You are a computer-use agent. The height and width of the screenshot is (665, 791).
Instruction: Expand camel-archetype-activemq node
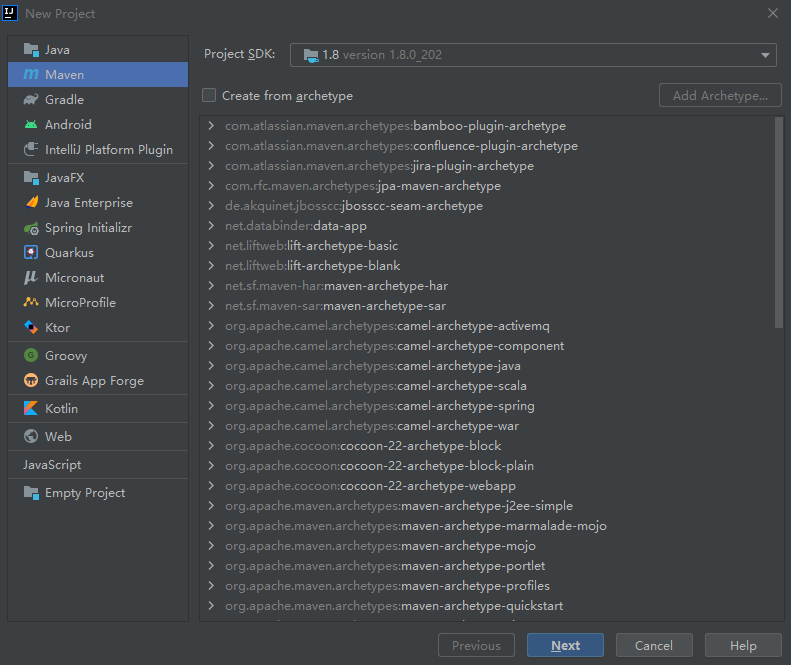pyautogui.click(x=211, y=325)
